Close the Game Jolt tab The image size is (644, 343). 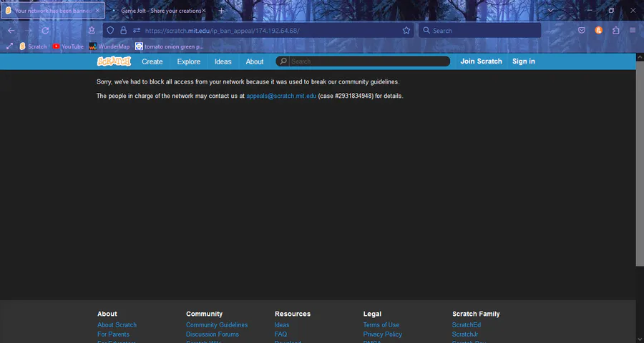click(x=203, y=11)
